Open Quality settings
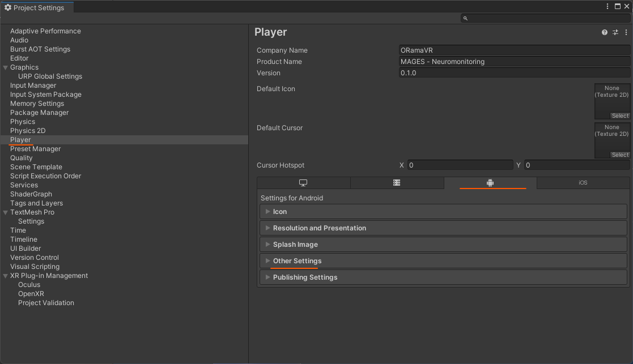Image resolution: width=633 pixels, height=364 pixels. point(21,158)
